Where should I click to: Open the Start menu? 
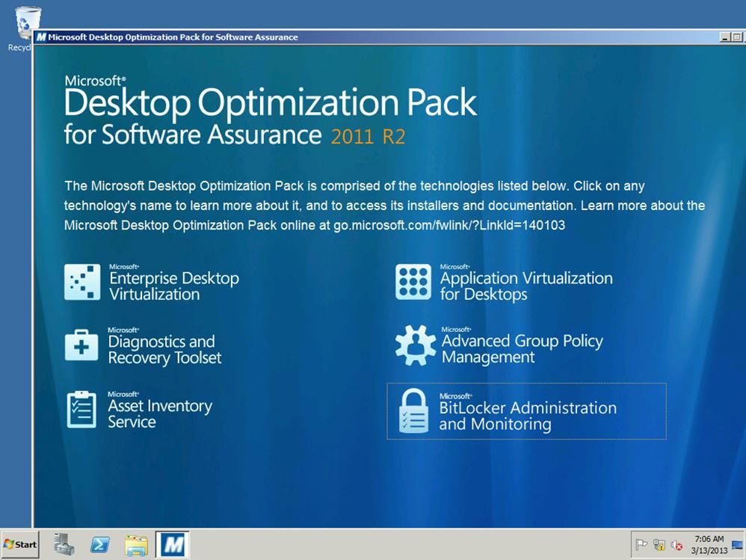(x=20, y=544)
